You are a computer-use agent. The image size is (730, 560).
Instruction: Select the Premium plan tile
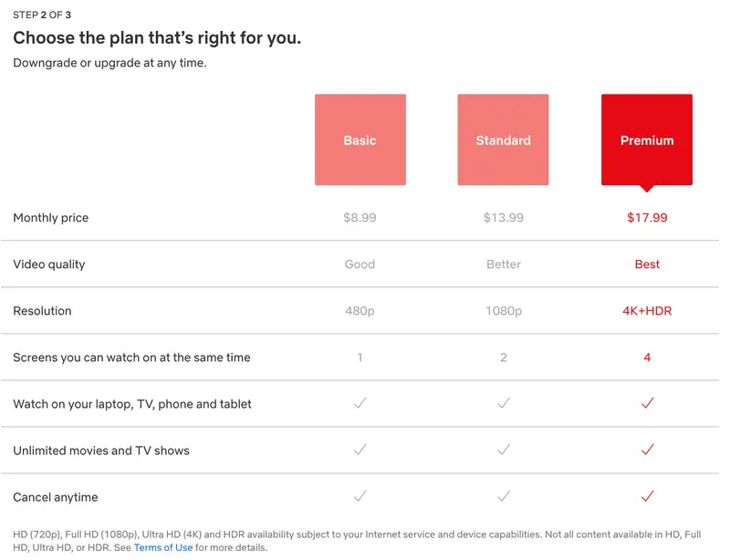647,140
